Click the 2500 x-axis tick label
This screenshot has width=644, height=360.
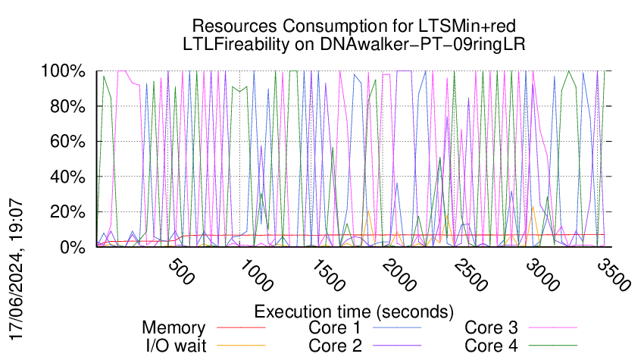pos(470,275)
